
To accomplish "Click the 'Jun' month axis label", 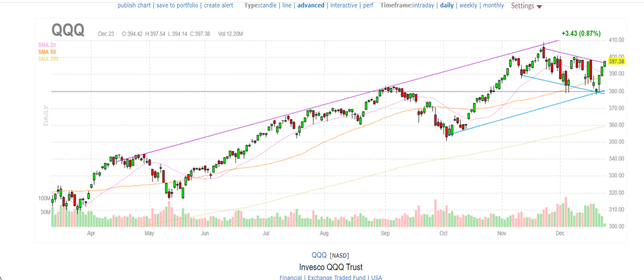I will click(205, 233).
